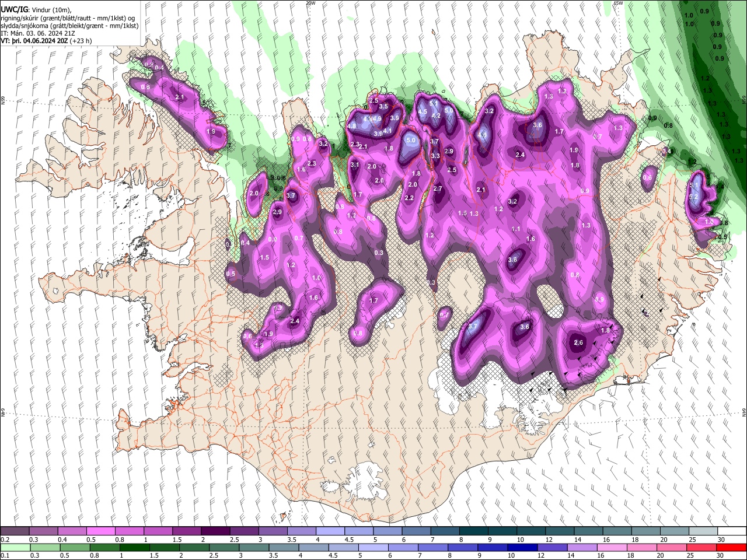The image size is (747, 560).
Task: Click the '4.2' precipitation value on the map
Action: point(435,116)
